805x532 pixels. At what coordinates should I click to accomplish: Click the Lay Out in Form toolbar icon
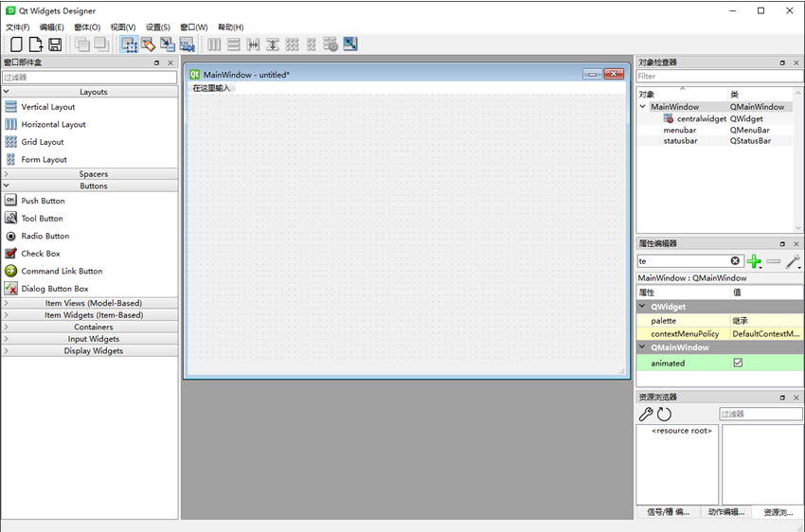click(312, 44)
